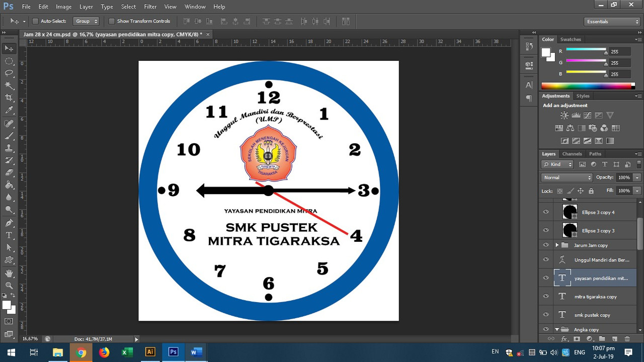Select the Eraser tool
Viewport: 644px width, 362px height.
(9, 172)
